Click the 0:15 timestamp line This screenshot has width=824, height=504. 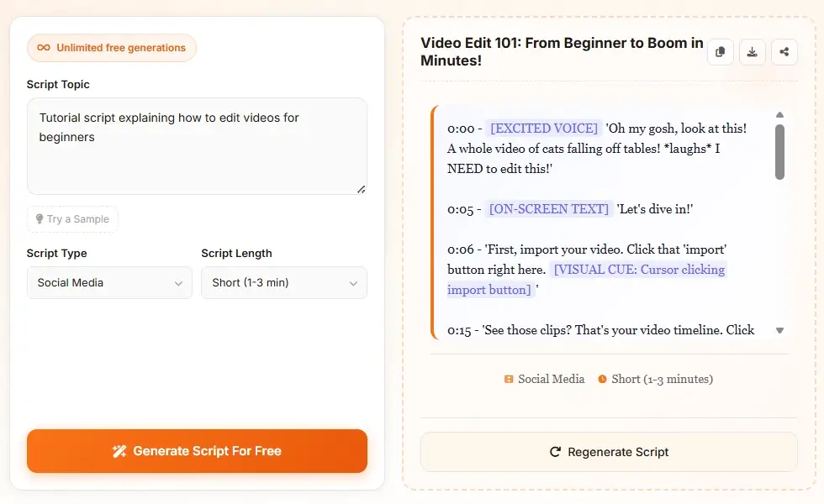600,330
